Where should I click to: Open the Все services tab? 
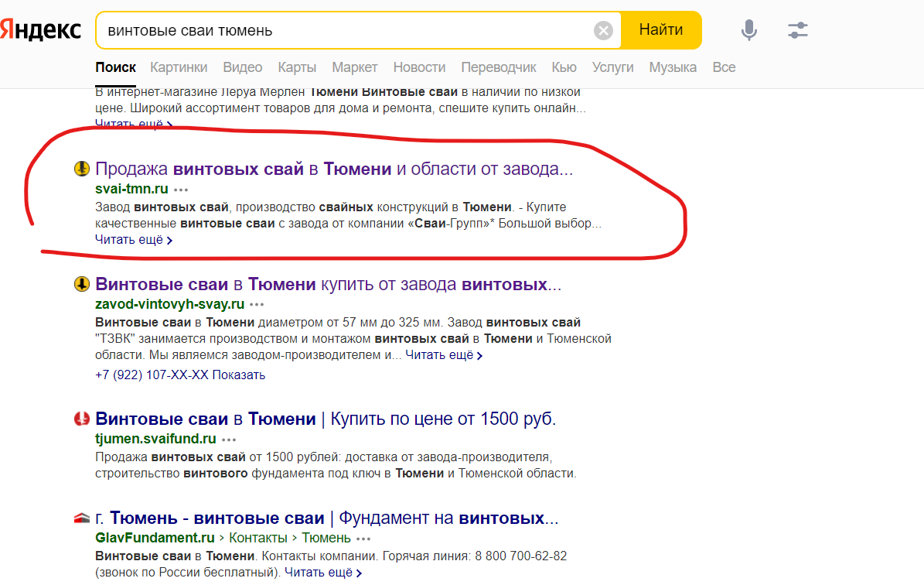tap(724, 67)
